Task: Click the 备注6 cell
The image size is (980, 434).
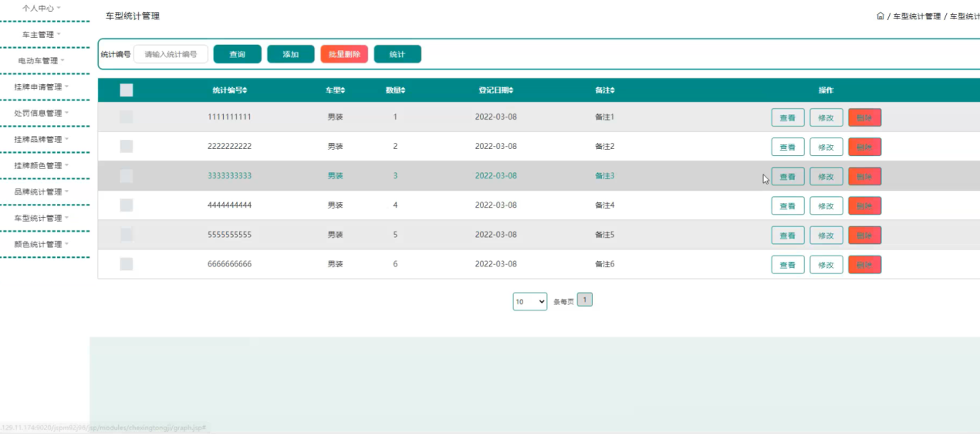Action: [x=605, y=264]
